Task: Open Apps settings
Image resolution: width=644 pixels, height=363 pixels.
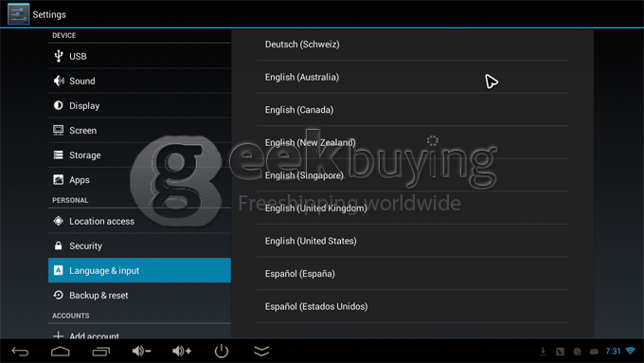Action: 139,180
